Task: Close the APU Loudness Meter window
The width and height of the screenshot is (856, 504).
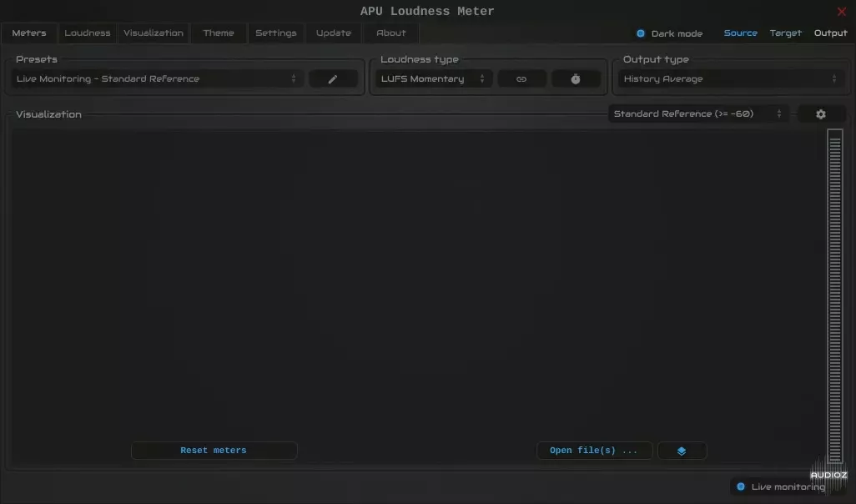Action: [x=841, y=12]
